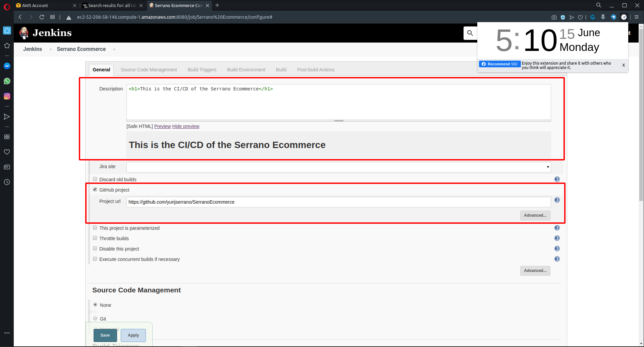Switch to the General tab
Screen dimensions: 644x347
point(101,70)
